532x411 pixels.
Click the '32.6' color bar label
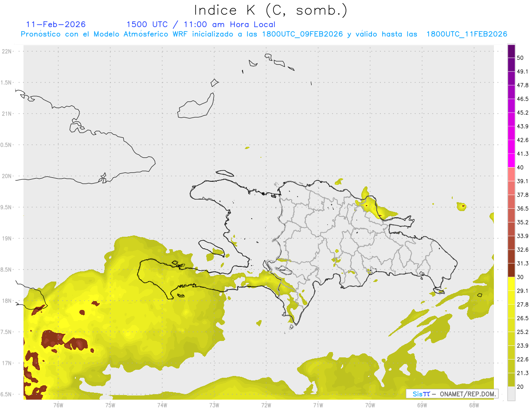tap(523, 250)
